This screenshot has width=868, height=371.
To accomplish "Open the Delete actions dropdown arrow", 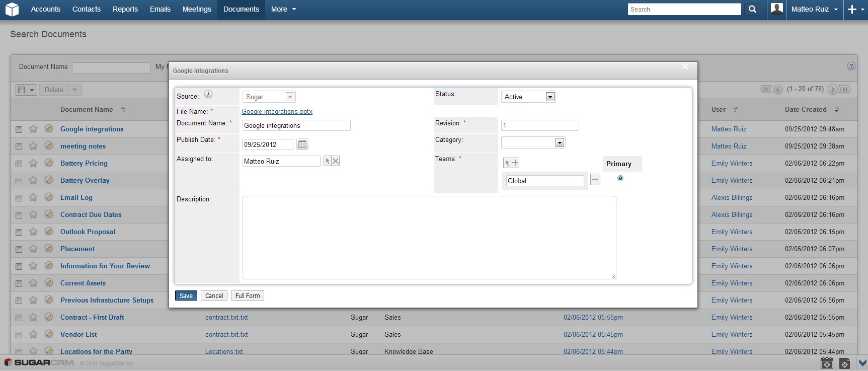I will [x=74, y=90].
